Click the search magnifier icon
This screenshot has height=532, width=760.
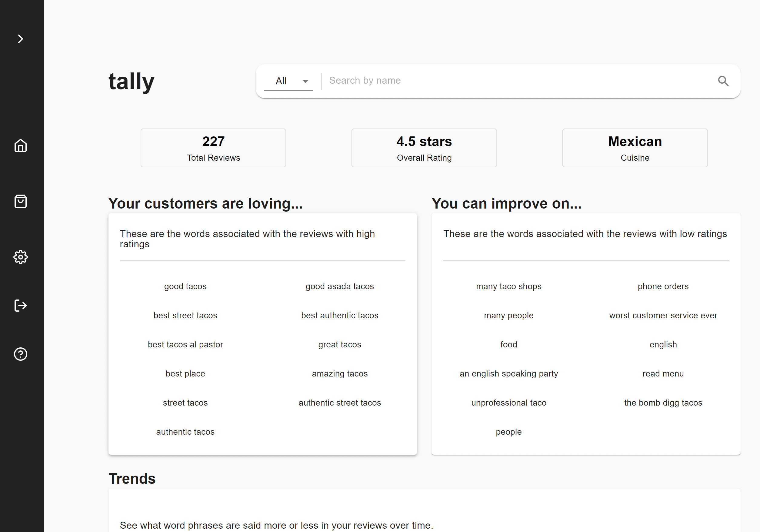723,81
